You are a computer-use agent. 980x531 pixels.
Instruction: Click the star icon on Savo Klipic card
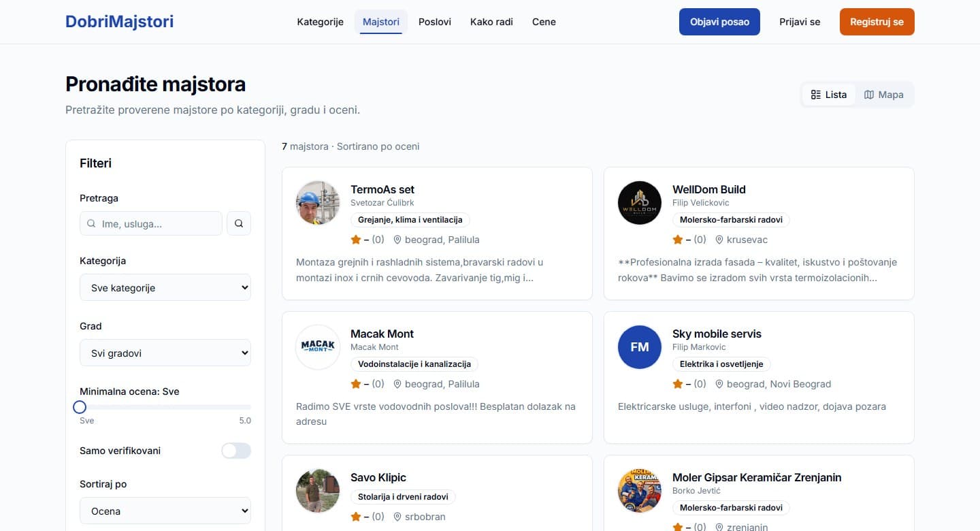(x=356, y=517)
